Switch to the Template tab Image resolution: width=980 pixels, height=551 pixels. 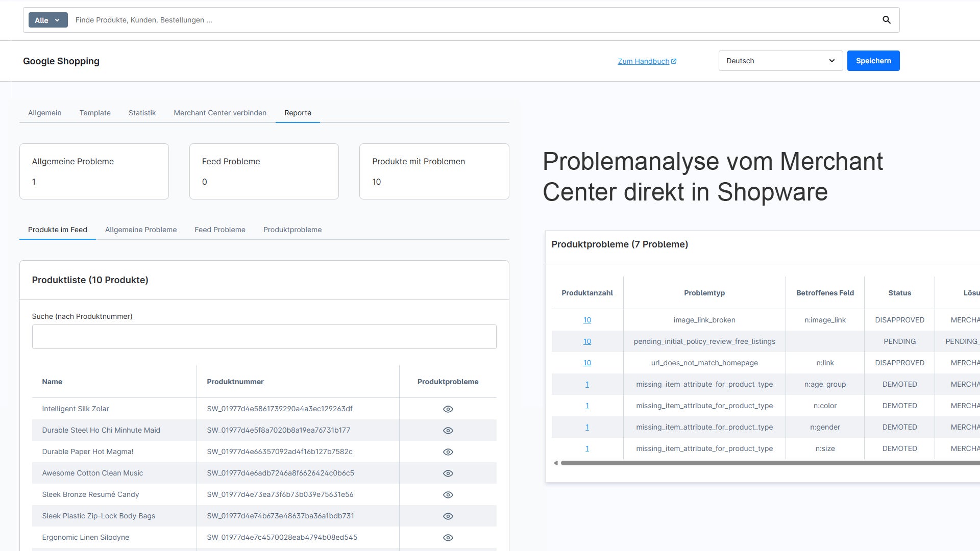[x=95, y=113]
